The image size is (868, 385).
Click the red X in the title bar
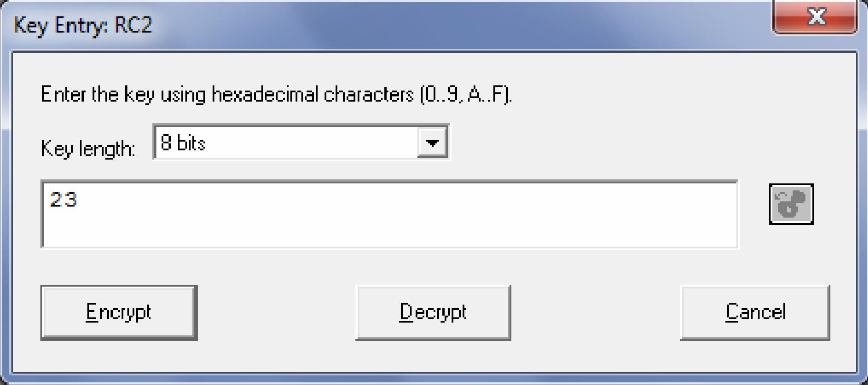tap(815, 17)
